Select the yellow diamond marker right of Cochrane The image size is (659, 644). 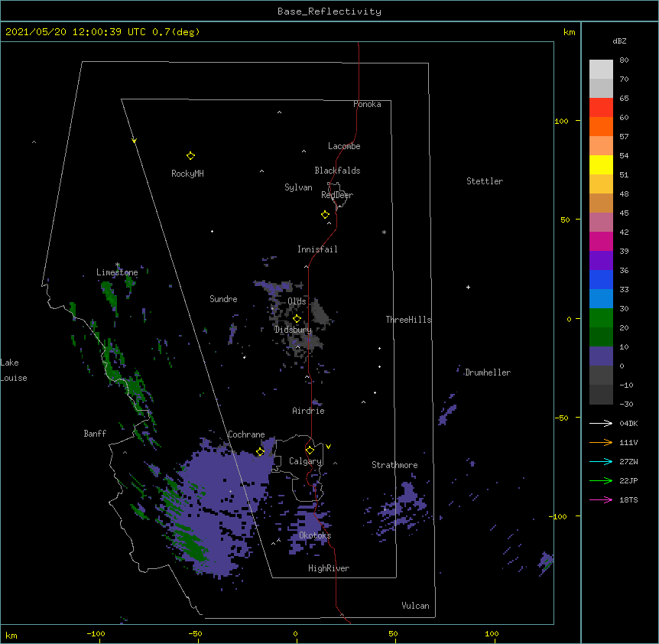coord(260,451)
